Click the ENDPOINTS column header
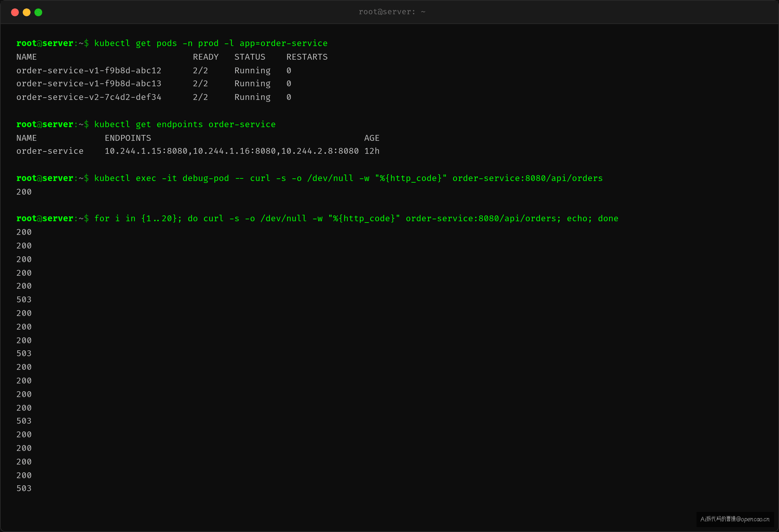779x532 pixels. [128, 139]
